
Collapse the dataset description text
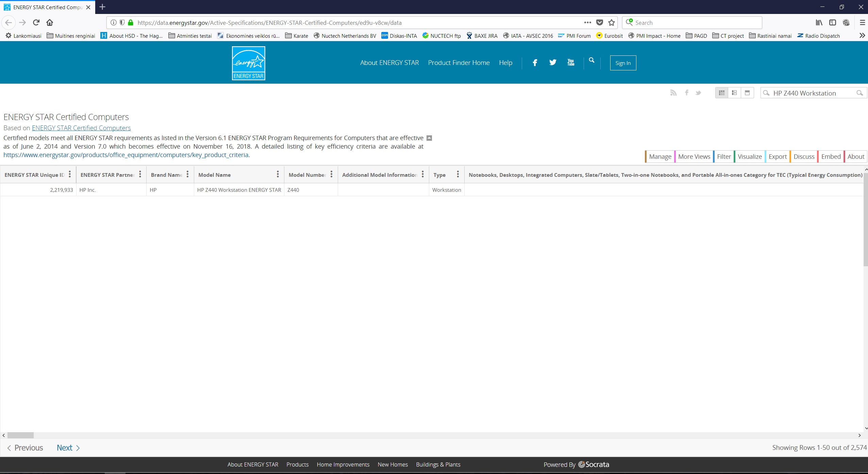tap(429, 138)
